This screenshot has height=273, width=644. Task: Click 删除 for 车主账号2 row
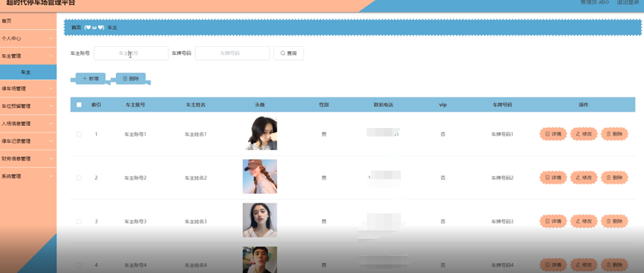point(614,177)
